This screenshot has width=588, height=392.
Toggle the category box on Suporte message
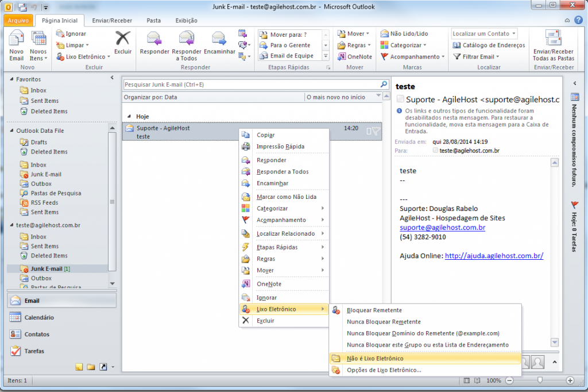coord(369,131)
